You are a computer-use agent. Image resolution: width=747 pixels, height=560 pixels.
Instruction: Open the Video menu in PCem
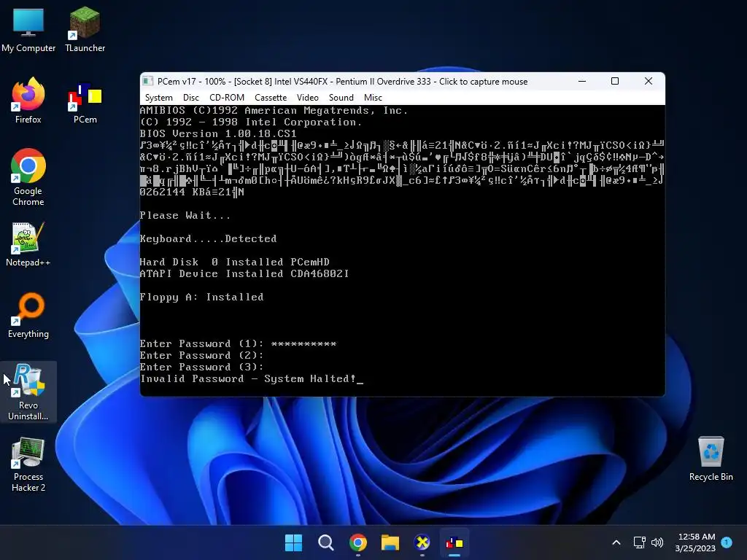[x=307, y=98]
